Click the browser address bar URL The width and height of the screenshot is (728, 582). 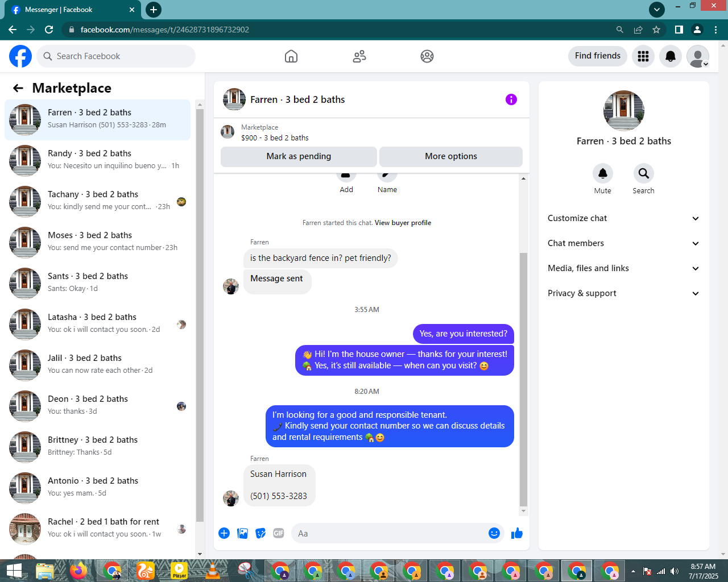coord(165,30)
